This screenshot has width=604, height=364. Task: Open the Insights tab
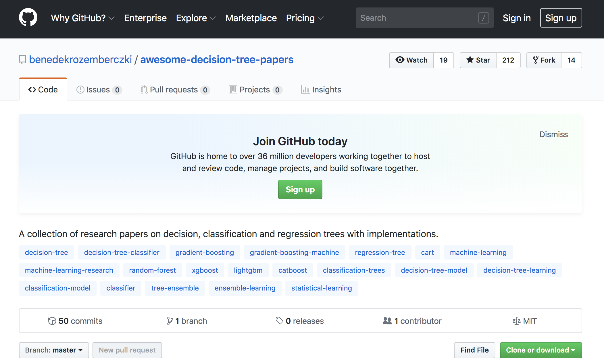click(321, 90)
